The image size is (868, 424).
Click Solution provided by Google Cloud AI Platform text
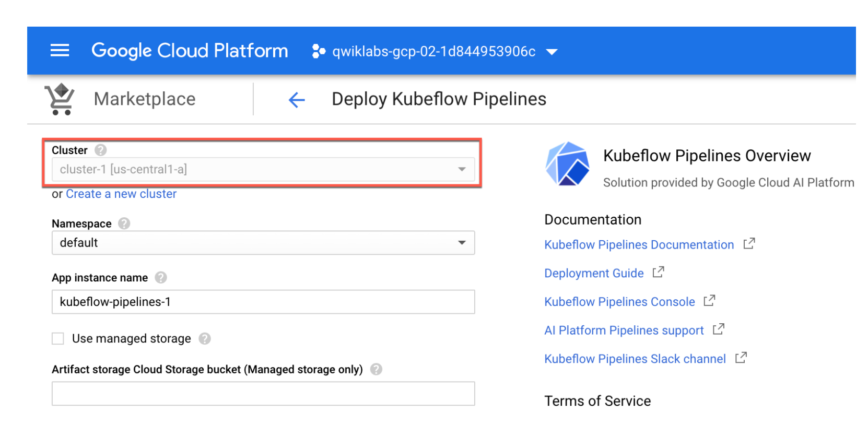[x=729, y=183]
